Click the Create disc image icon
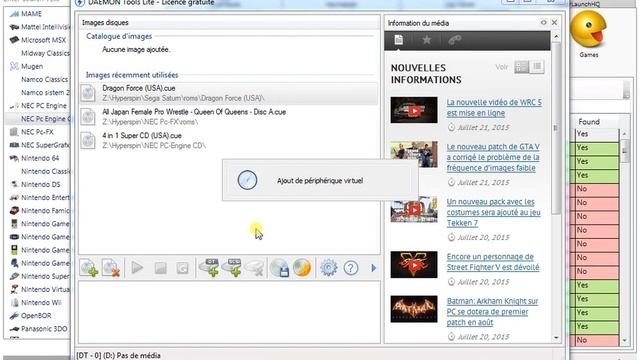 (x=280, y=268)
